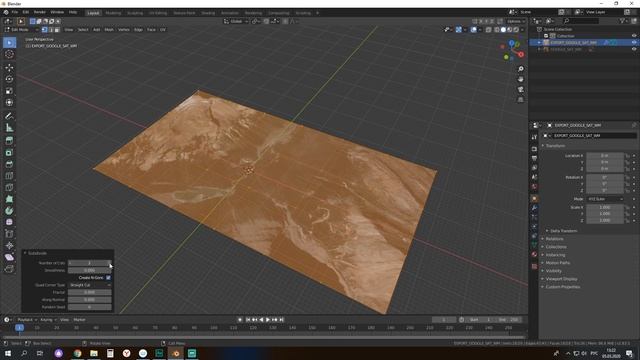Switch to wireframe viewport shading
The height and width of the screenshot is (360, 640).
[497, 30]
